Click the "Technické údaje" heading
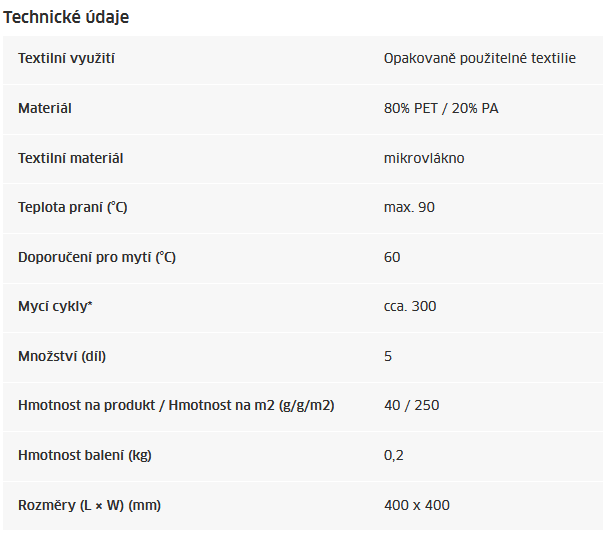This screenshot has width=607, height=538. 66,18
